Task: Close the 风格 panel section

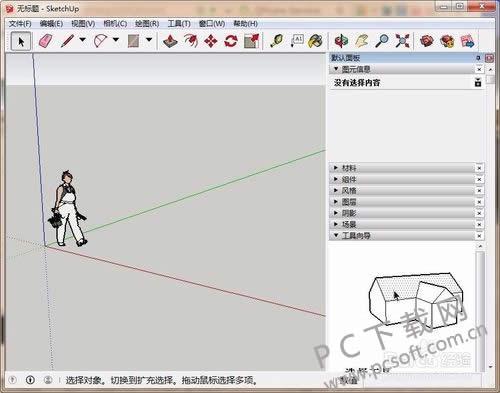Action: (479, 191)
